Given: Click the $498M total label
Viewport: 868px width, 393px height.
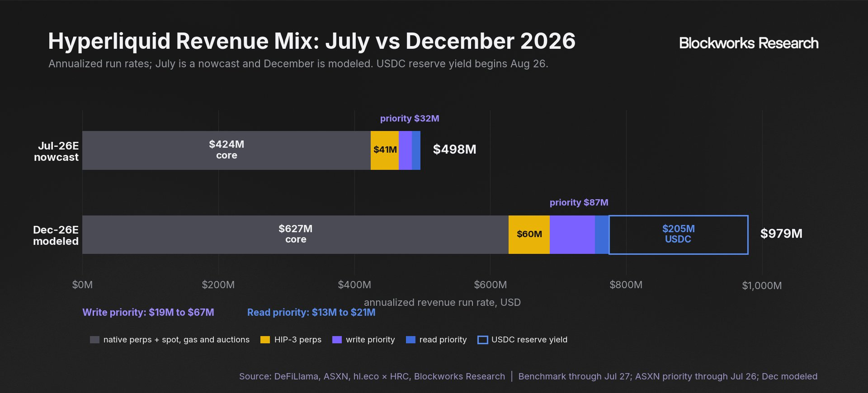Looking at the screenshot, I should (x=455, y=150).
